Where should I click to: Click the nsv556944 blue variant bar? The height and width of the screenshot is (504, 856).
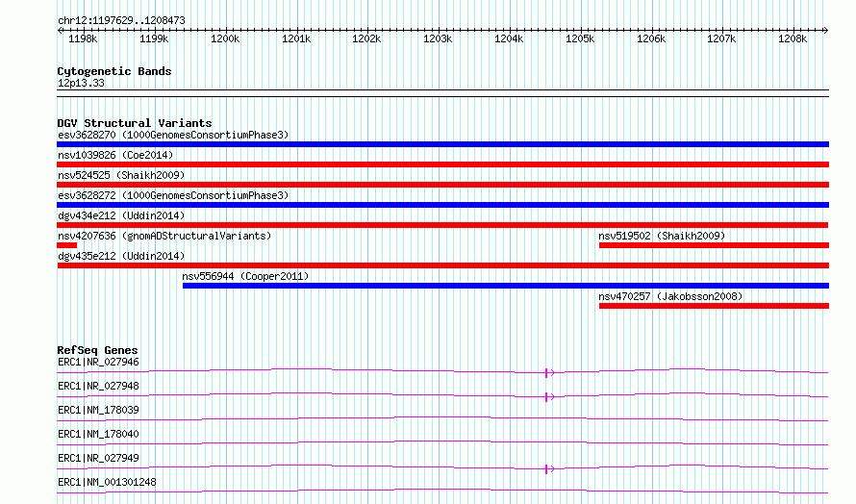pos(506,286)
